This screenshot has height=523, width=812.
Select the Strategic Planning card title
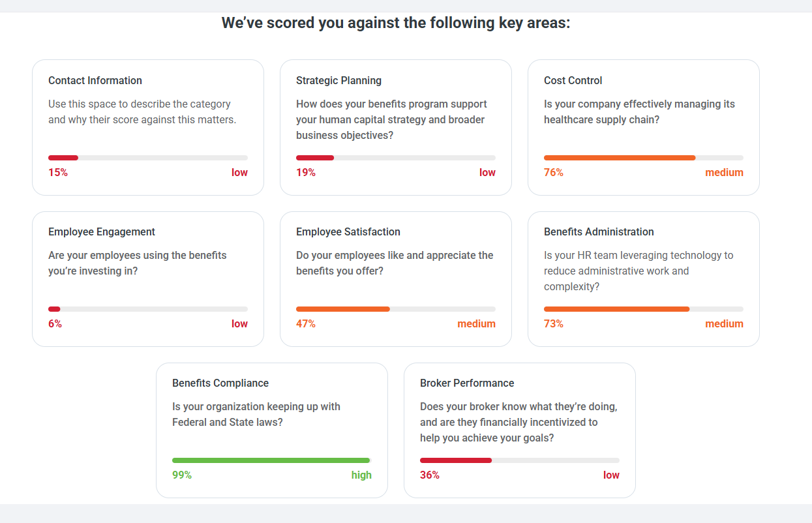(x=338, y=81)
